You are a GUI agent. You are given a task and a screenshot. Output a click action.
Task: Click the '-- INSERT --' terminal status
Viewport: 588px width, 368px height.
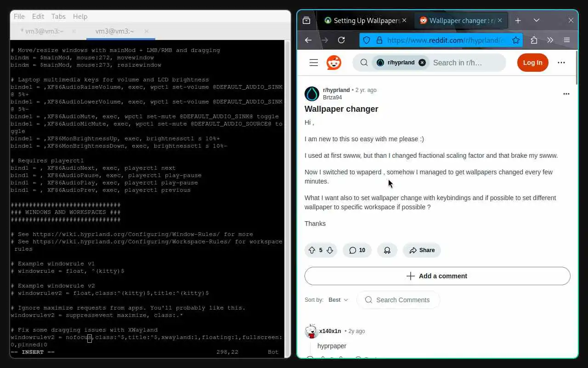[33, 352]
